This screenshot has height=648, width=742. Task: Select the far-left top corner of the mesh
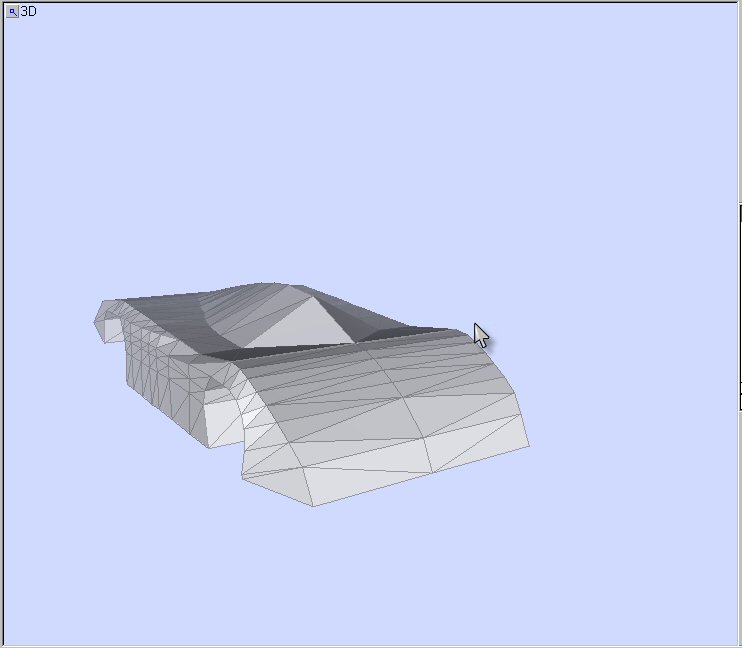pos(98,300)
